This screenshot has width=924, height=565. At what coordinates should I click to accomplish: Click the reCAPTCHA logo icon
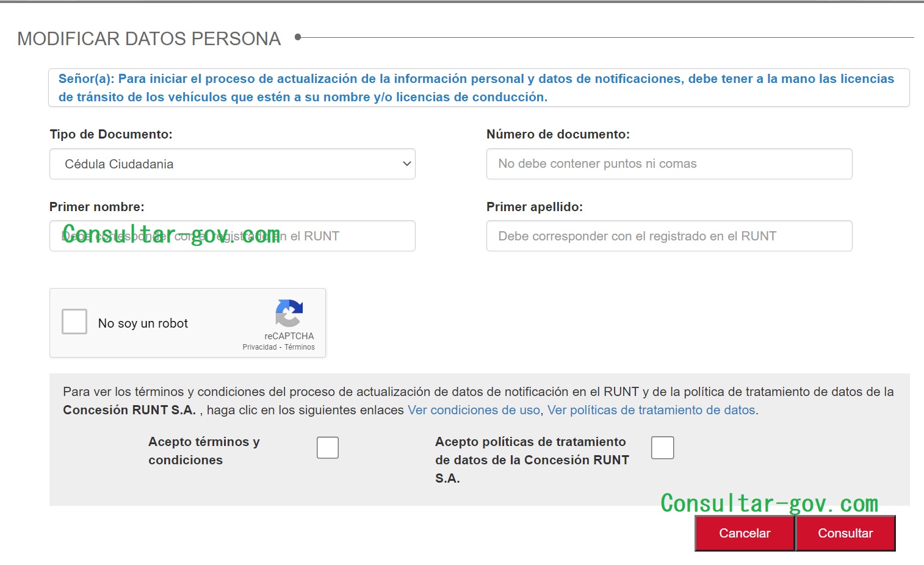point(289,313)
